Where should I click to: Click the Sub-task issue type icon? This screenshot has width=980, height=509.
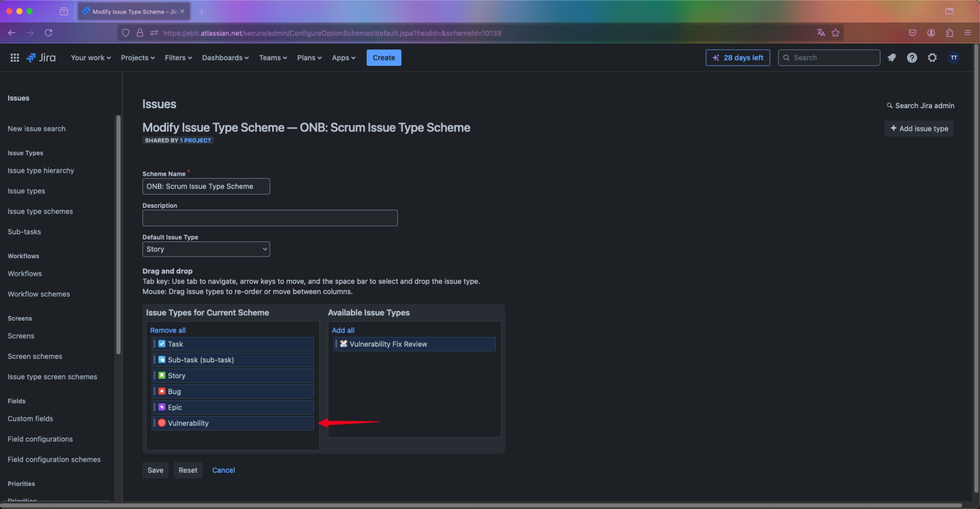[162, 360]
